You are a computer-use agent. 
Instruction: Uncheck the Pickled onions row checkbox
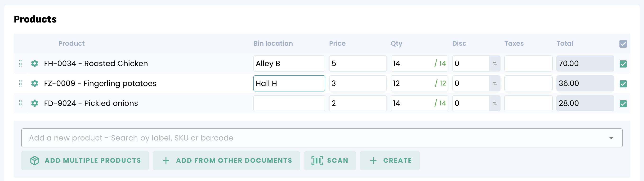pos(623,104)
